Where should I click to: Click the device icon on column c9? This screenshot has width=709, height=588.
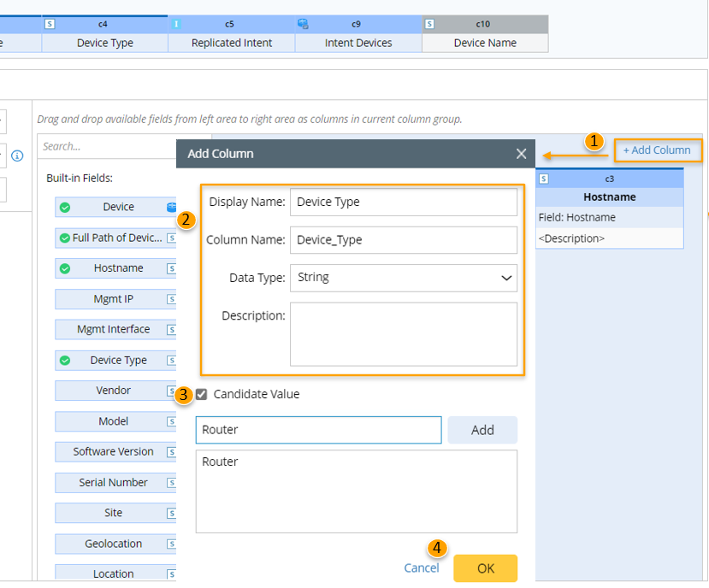tap(303, 24)
